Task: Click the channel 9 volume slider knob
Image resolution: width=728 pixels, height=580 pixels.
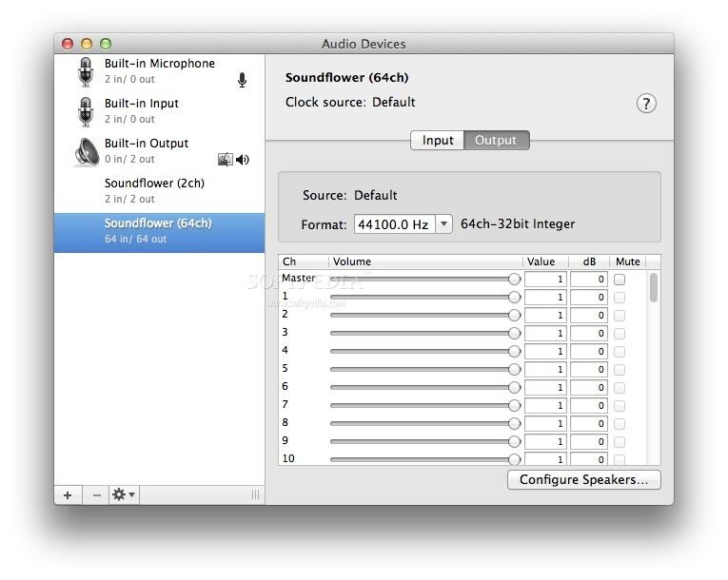Action: tap(515, 442)
